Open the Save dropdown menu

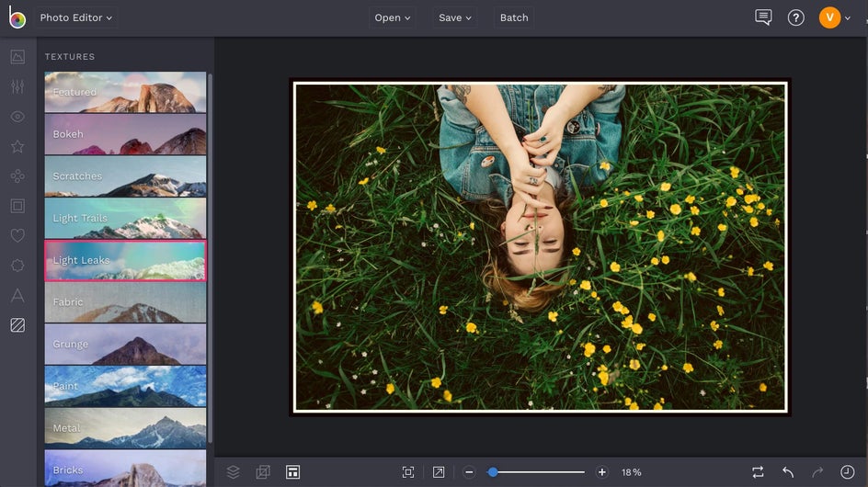coord(455,17)
